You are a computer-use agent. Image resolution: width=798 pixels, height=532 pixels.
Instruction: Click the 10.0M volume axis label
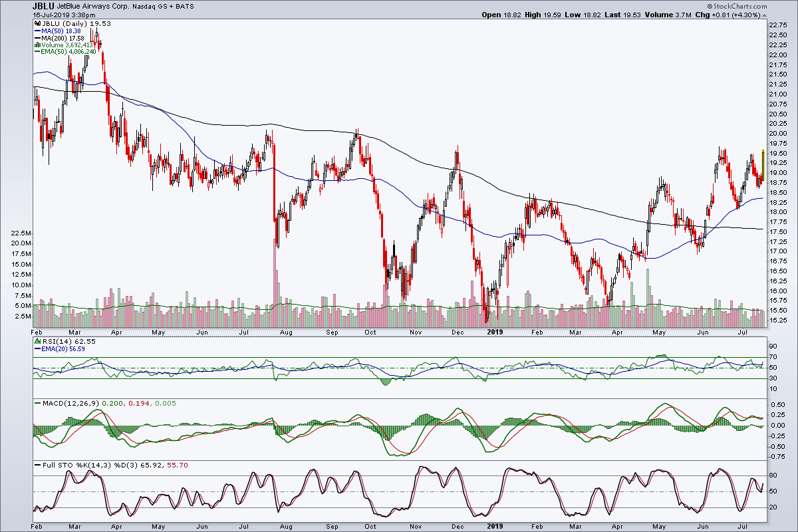click(21, 285)
